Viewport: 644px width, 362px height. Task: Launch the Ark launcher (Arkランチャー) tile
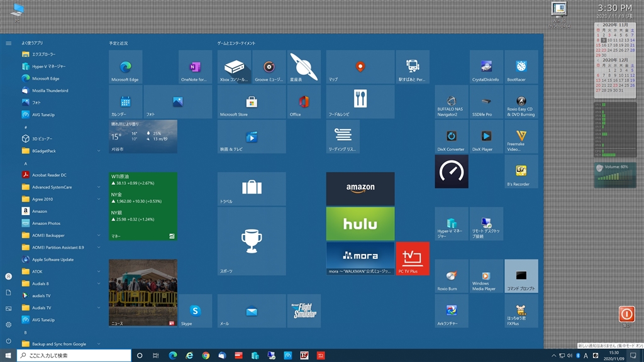pyautogui.click(x=452, y=311)
